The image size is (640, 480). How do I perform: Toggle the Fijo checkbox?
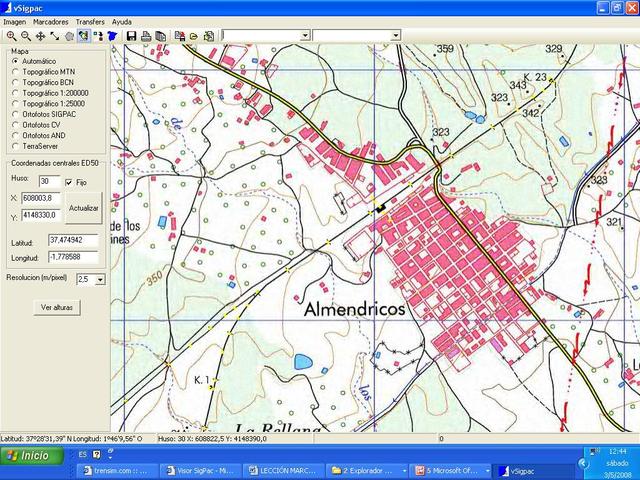pyautogui.click(x=69, y=183)
